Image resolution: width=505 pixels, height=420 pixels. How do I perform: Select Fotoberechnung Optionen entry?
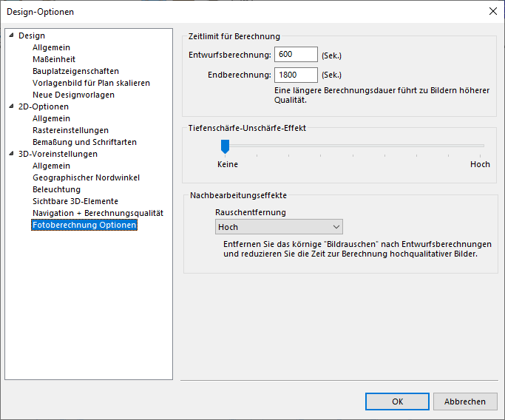(x=84, y=225)
